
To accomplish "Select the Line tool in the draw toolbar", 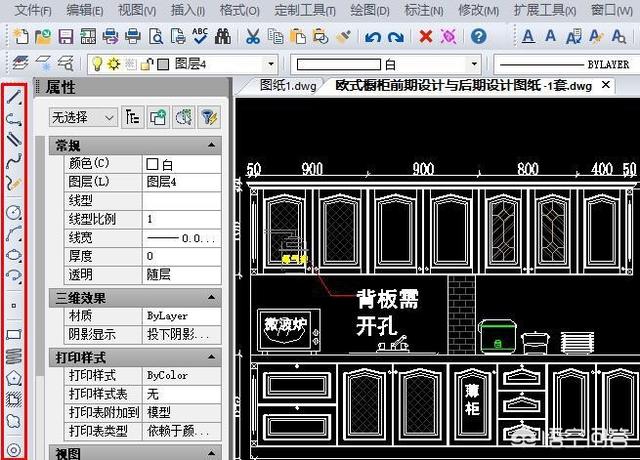I will pos(14,97).
